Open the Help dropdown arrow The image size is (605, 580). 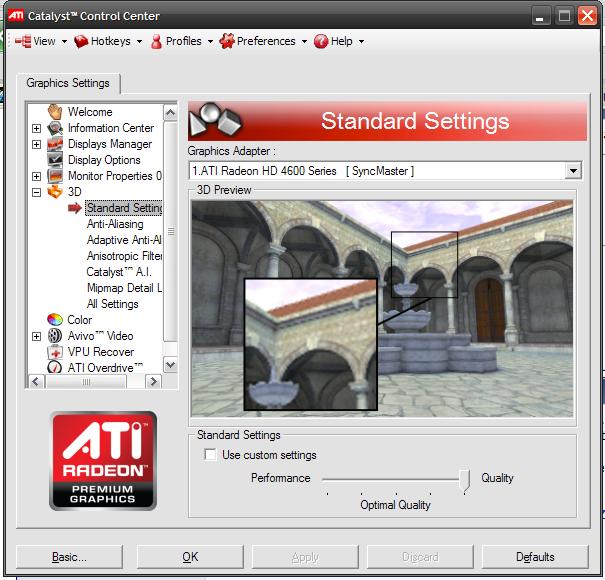click(x=361, y=41)
